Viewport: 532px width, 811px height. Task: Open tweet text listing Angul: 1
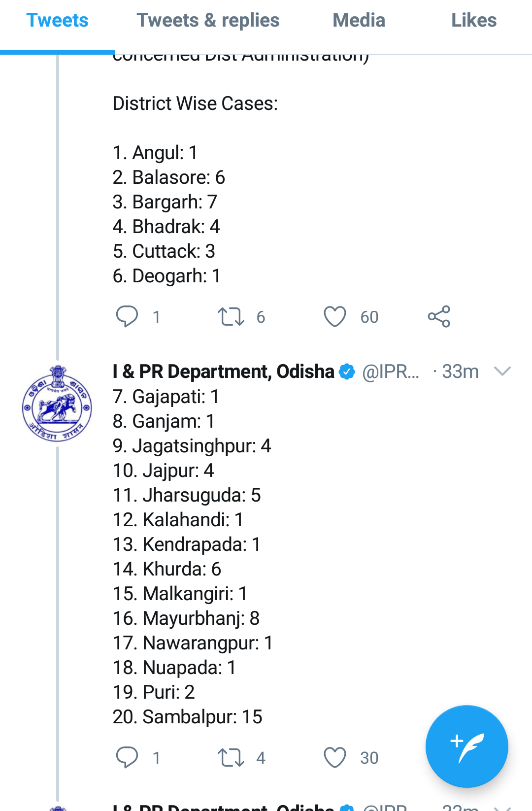pos(155,153)
